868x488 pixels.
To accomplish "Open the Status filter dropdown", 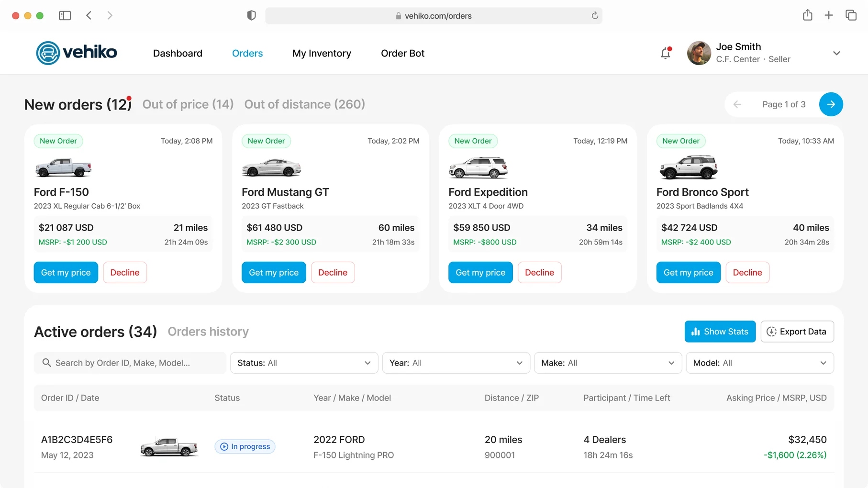I will coord(304,363).
